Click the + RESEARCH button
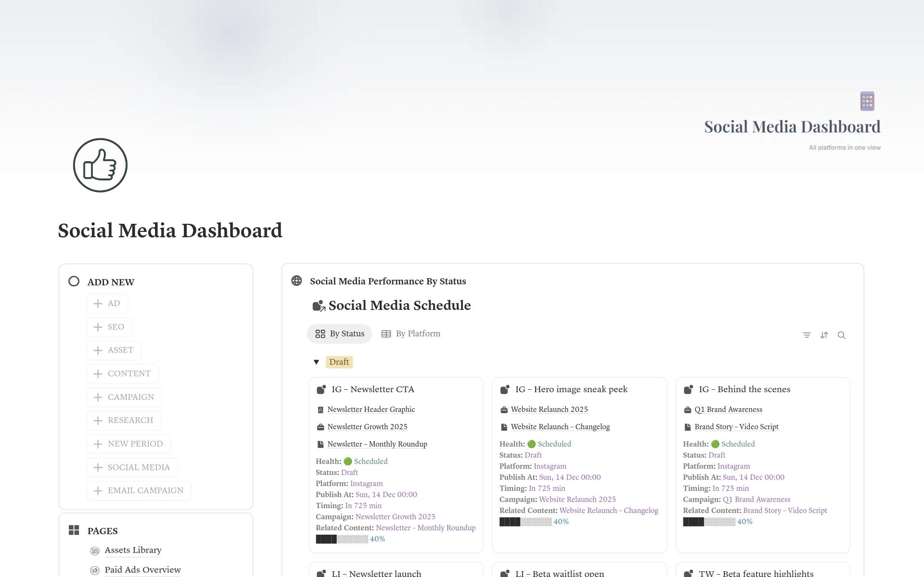 pyautogui.click(x=124, y=420)
